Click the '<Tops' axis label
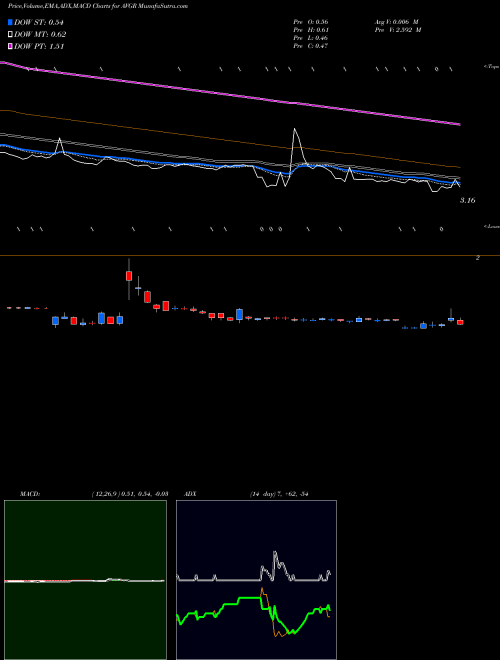This screenshot has width=500, height=660. click(491, 67)
